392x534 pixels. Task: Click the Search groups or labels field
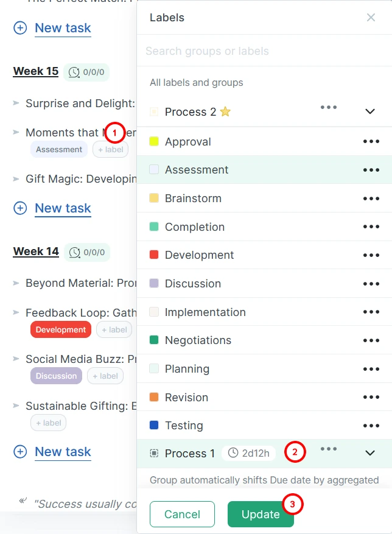[x=262, y=51]
